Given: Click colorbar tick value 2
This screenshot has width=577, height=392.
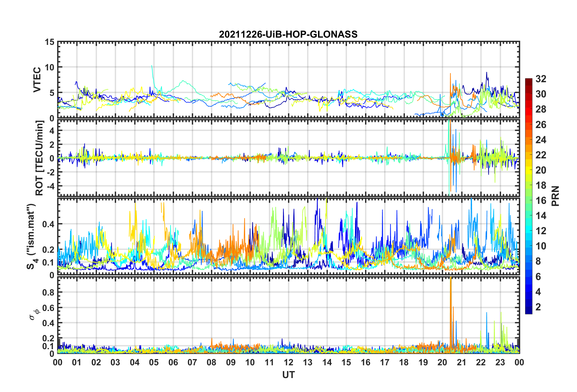Looking at the screenshot, I should pos(538,307).
